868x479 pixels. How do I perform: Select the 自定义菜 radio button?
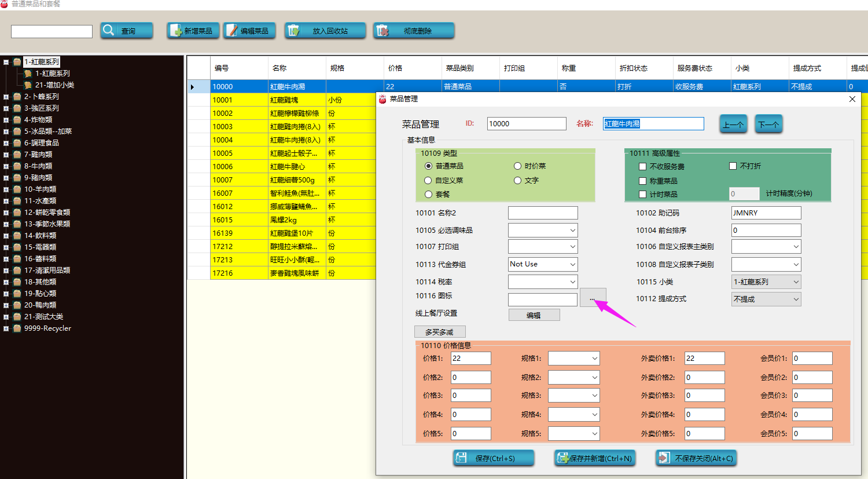pyautogui.click(x=428, y=180)
